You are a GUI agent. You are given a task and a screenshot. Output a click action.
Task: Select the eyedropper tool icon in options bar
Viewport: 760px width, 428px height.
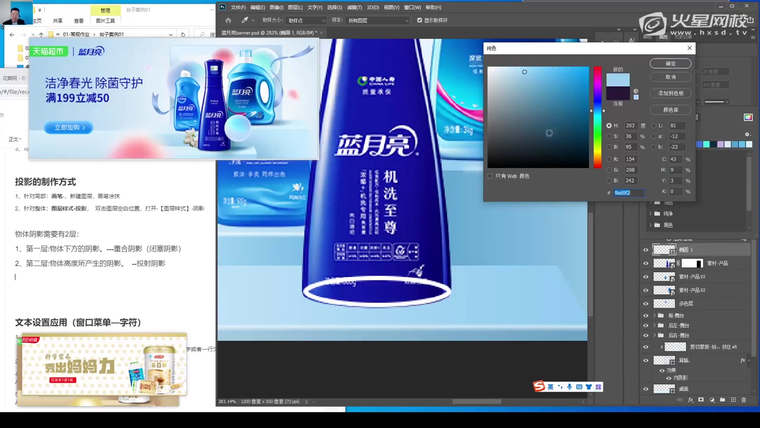click(245, 20)
